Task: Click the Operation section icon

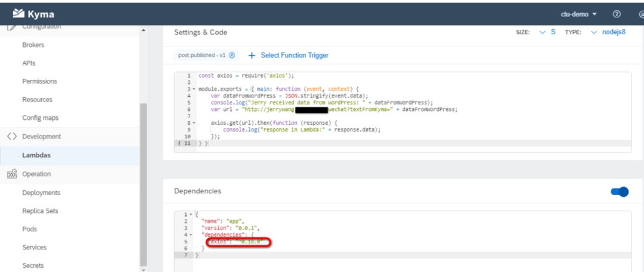Action: (11, 174)
